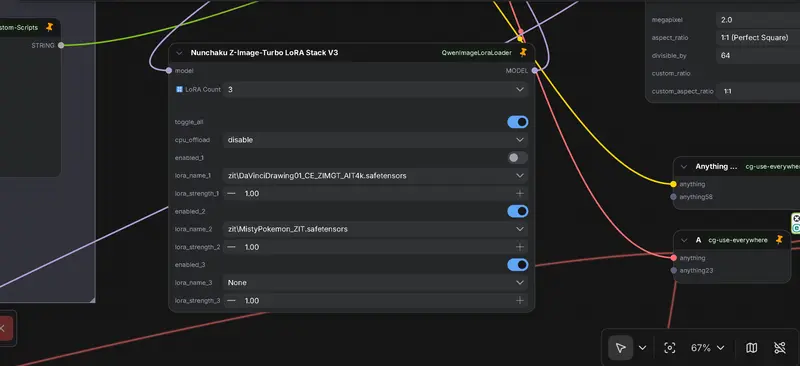Open lora_name_1 DaVinciDrawing dropdown

(x=376, y=176)
